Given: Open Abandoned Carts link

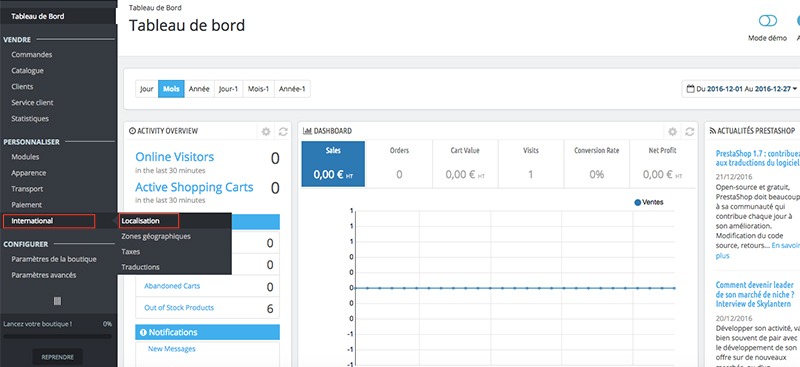Looking at the screenshot, I should click(172, 286).
